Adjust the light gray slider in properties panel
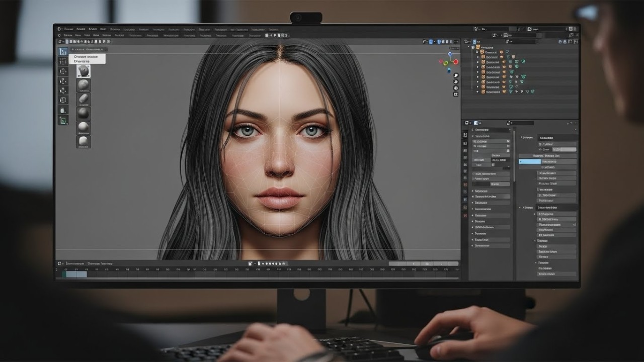The image size is (644, 362). (565, 149)
